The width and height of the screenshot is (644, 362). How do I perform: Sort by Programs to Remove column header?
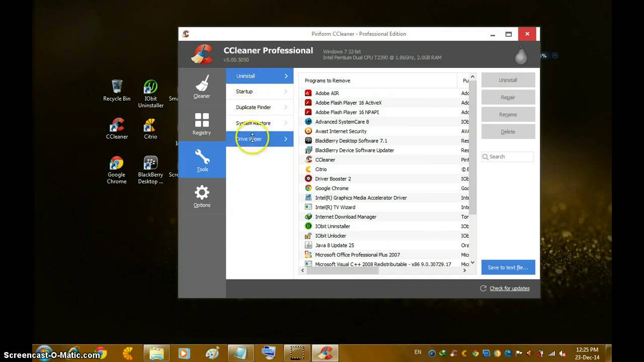[x=378, y=80]
